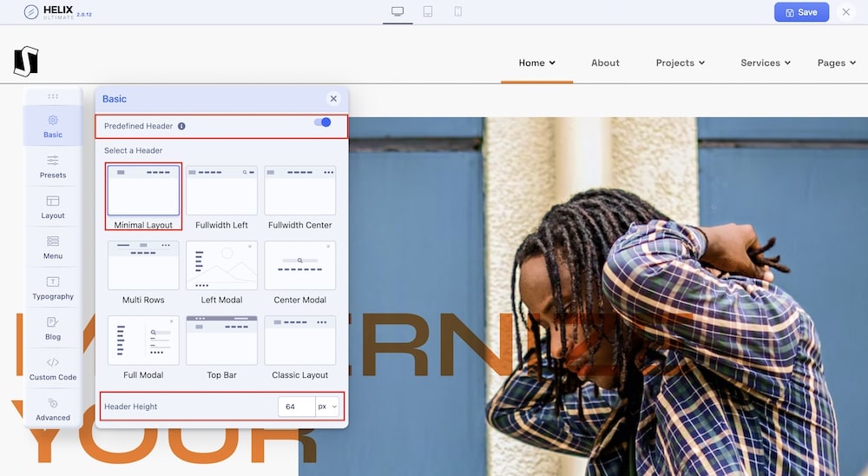The image size is (868, 476).
Task: Expand the Services menu dropdown
Action: [x=765, y=63]
